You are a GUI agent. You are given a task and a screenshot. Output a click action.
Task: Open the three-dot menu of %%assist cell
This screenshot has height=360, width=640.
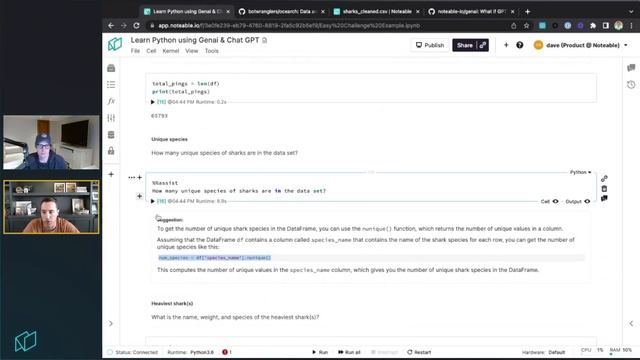131,178
